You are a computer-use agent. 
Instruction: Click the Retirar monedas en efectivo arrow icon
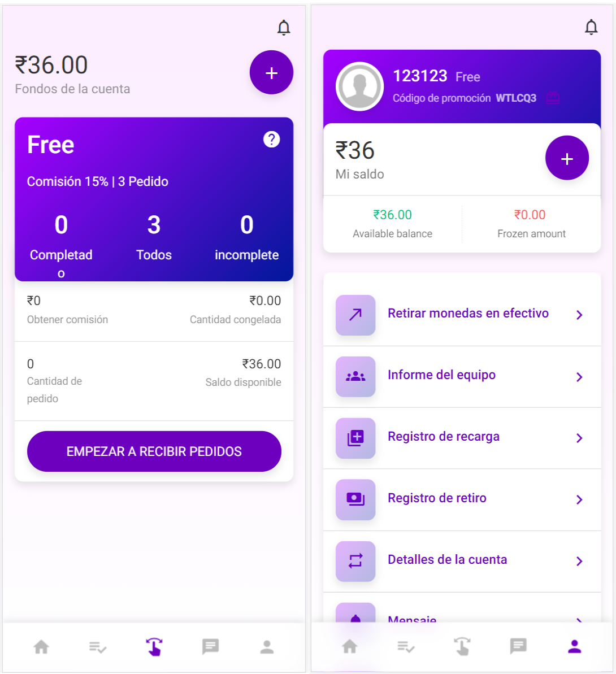pos(355,315)
